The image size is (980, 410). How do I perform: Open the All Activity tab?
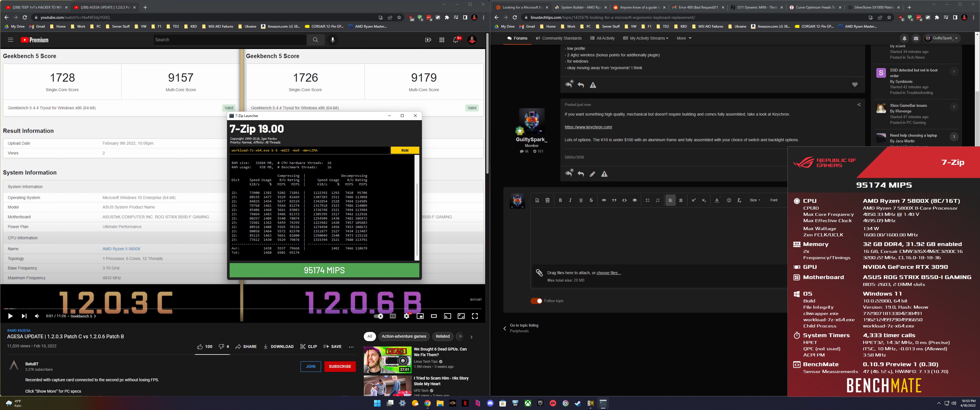[x=602, y=38]
